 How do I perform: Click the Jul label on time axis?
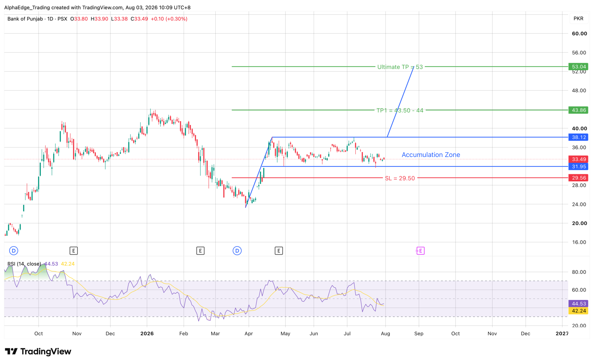tap(347, 334)
